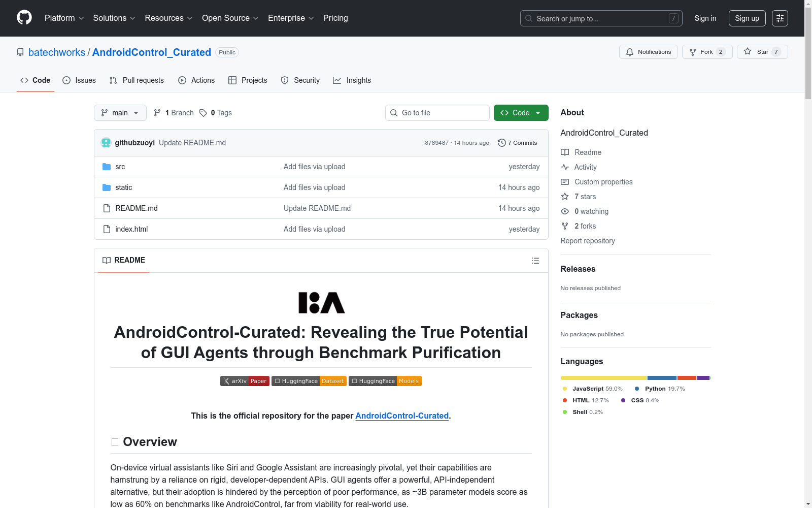Click the blue Python language bar segment

(x=662, y=378)
